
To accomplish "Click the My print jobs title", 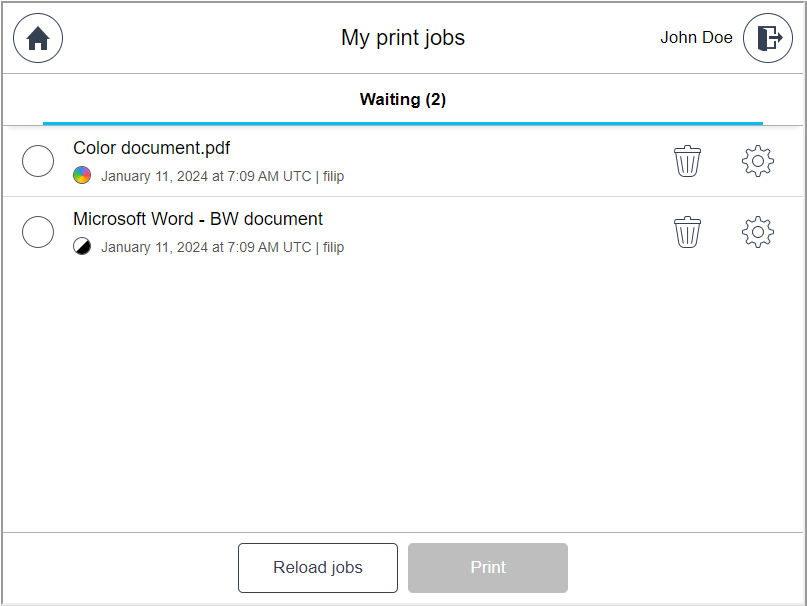I will (x=403, y=38).
